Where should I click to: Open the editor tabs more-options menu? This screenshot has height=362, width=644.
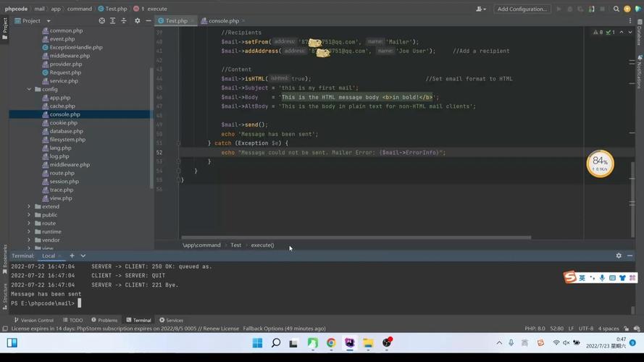click(630, 20)
